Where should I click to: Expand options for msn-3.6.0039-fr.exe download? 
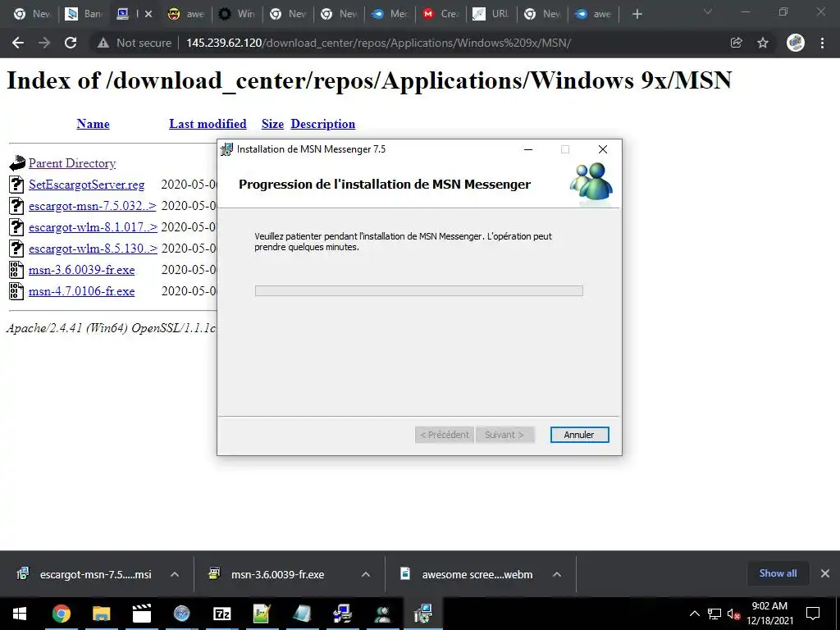point(366,574)
